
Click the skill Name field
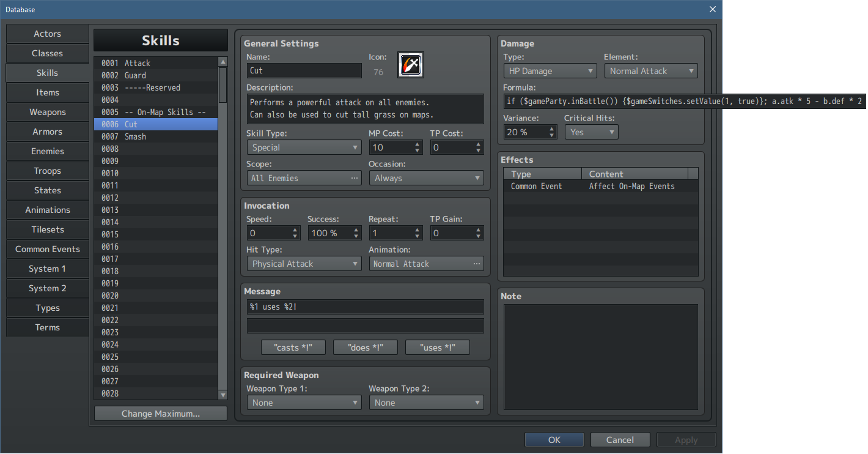304,71
